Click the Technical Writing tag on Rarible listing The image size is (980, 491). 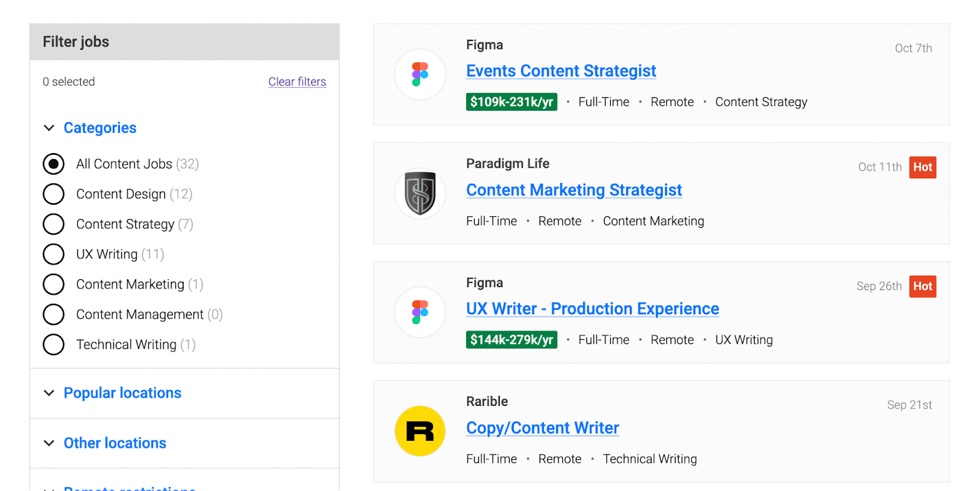(650, 459)
